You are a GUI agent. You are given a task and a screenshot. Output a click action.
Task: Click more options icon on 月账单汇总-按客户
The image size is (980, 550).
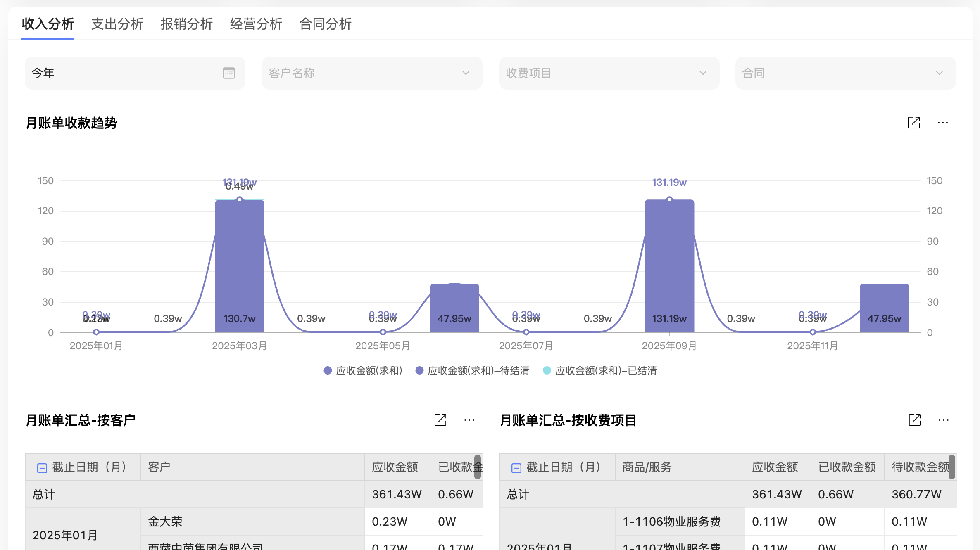coord(469,420)
